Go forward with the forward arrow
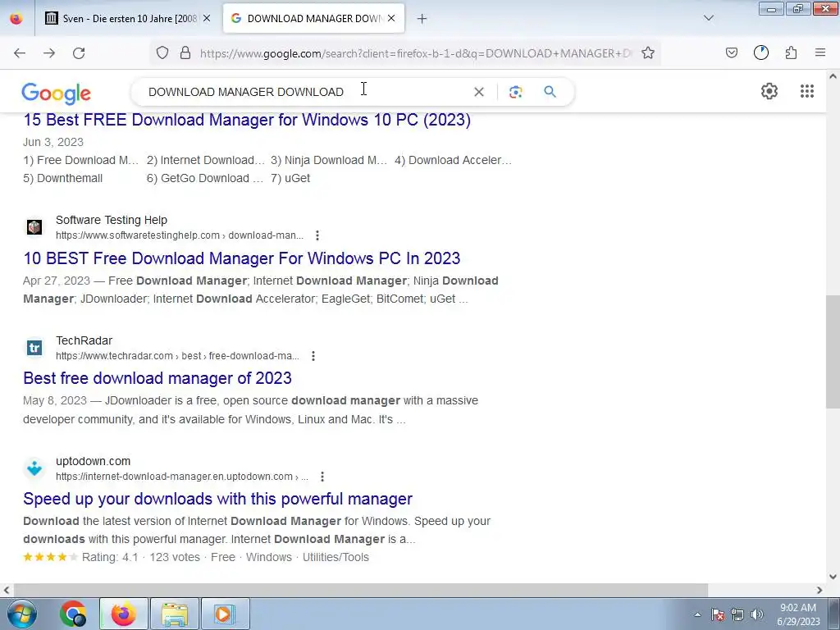The image size is (840, 630). click(x=49, y=52)
